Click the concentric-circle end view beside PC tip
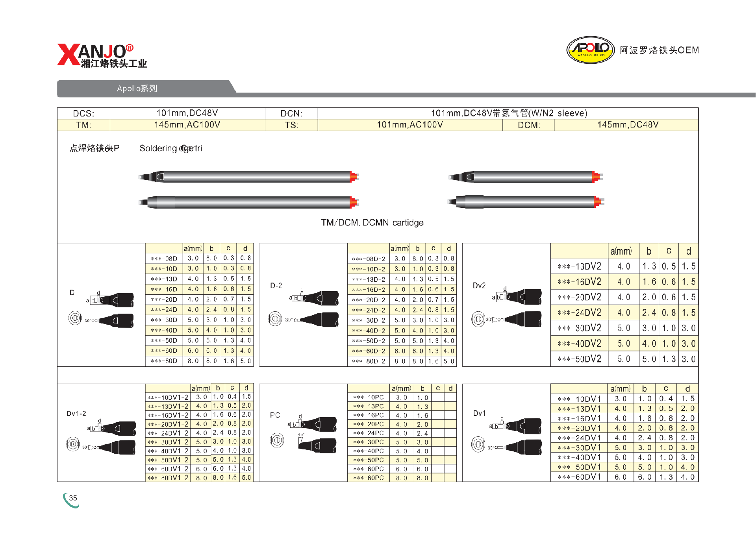The height and width of the screenshot is (534, 756). [277, 440]
